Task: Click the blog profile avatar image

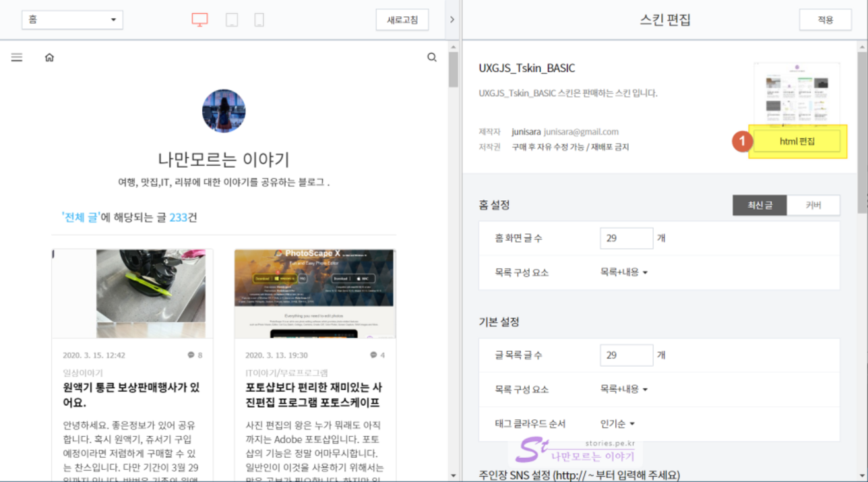Action: coord(224,111)
